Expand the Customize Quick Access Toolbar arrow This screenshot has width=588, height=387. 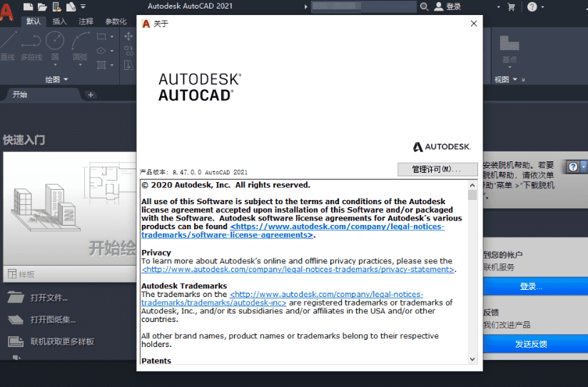point(83,6)
